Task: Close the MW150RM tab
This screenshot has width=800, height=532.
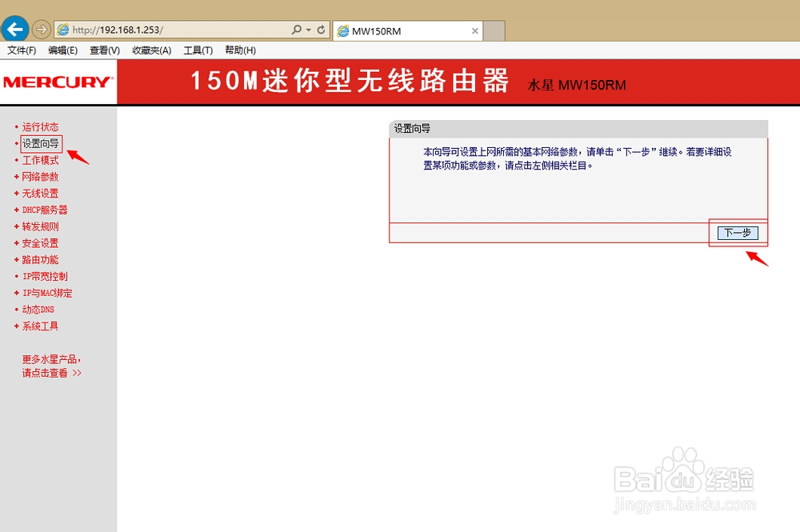Action: [x=475, y=31]
